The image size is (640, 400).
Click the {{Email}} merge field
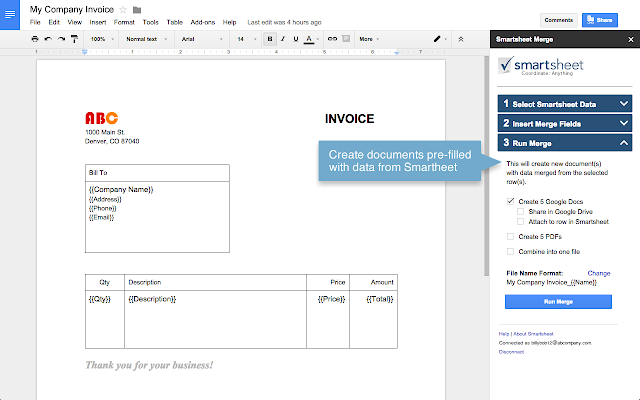click(102, 218)
